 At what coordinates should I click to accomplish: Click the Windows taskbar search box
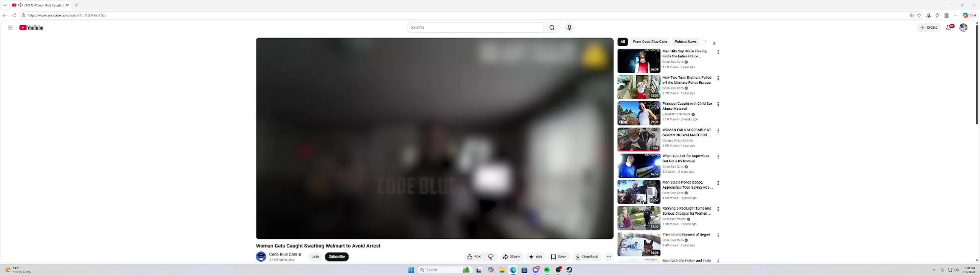444,270
